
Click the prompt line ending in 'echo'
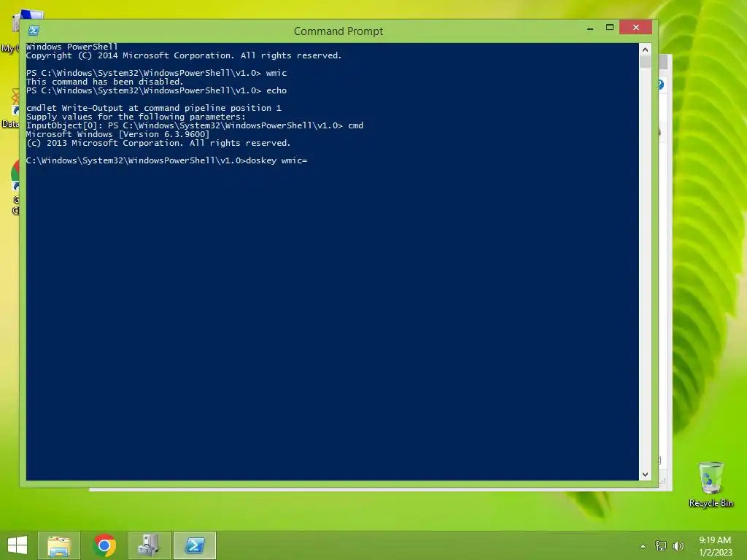click(156, 90)
